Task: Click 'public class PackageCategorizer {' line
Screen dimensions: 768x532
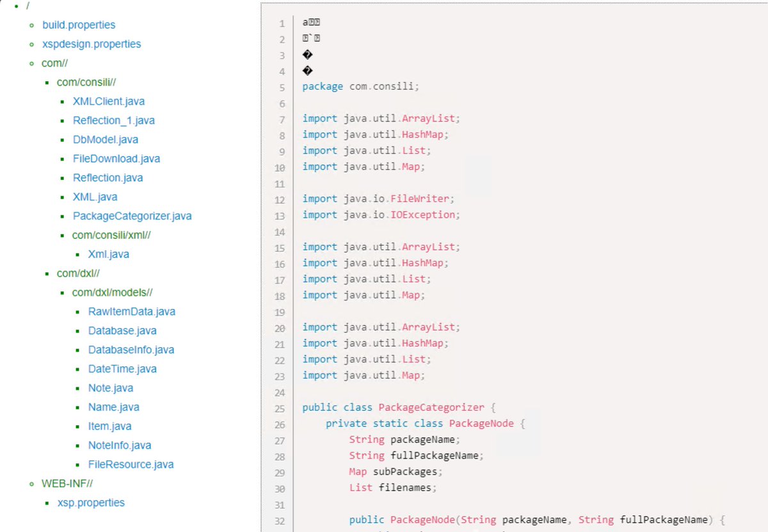Action: (x=399, y=407)
